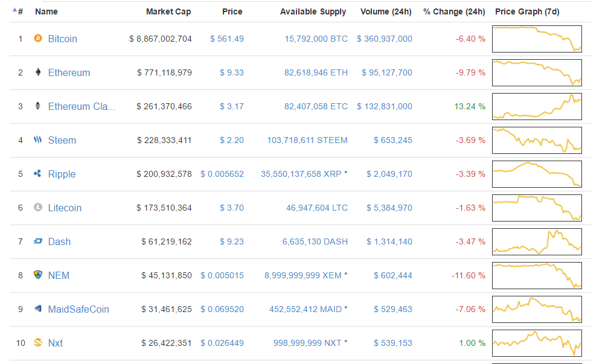Select NEM change -11.60 %
611x364 pixels.
tap(469, 275)
